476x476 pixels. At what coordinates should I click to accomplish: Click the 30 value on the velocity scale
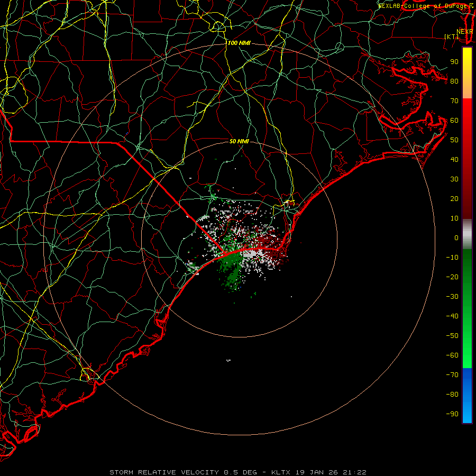(454, 179)
